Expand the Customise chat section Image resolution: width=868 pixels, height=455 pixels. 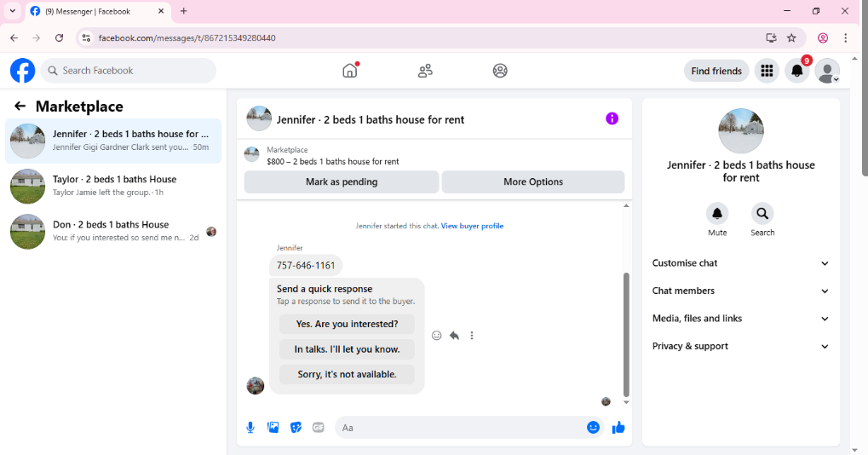[x=741, y=263]
